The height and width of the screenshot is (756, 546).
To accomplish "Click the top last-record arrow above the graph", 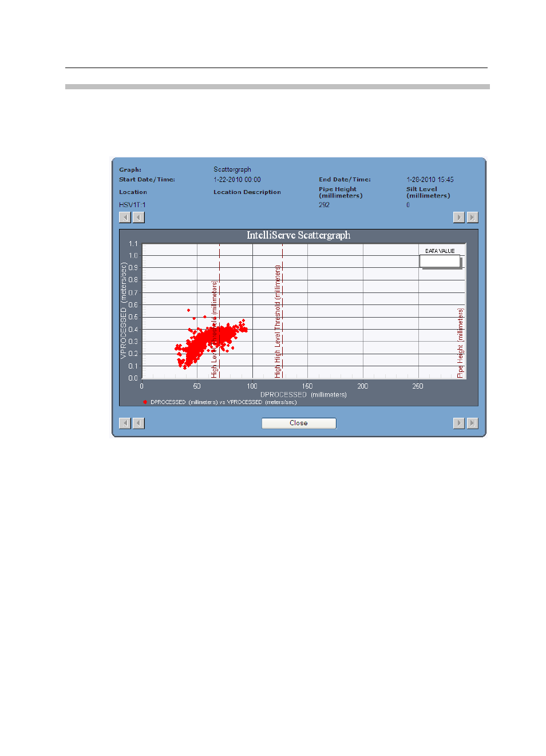I will (472, 217).
